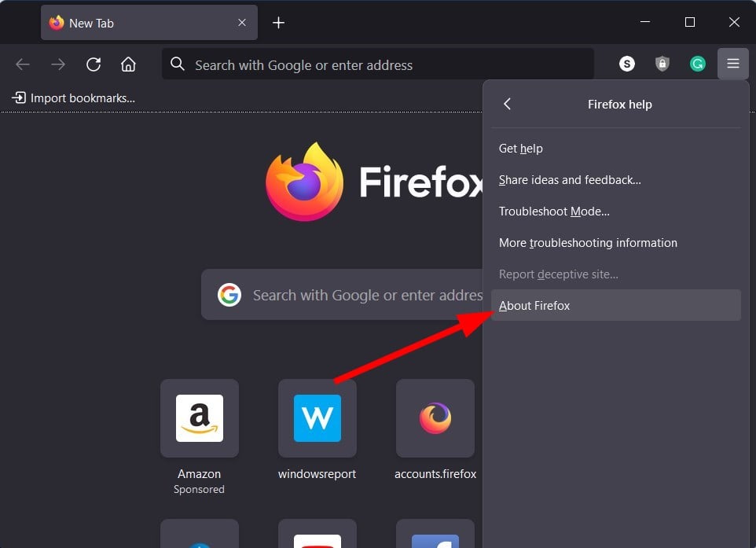Choose Get help menu entry
Screen dimensions: 756x548
615,149
